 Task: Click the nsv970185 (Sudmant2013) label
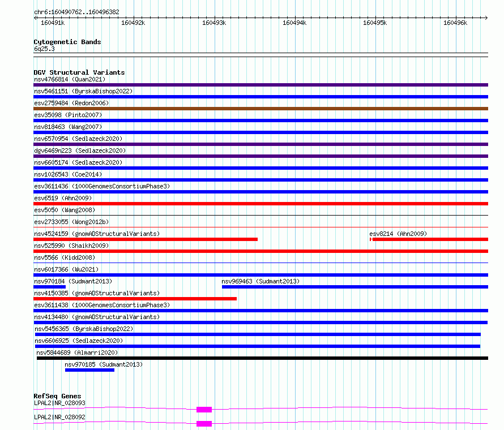pos(104,364)
